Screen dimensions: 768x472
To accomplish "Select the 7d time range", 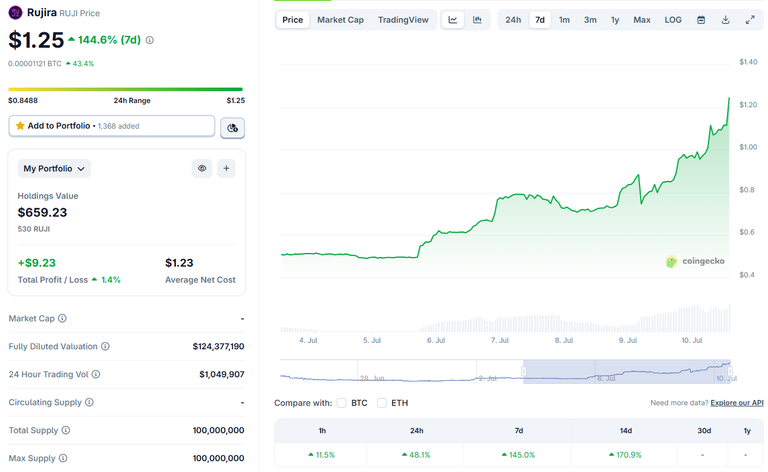I will 540,20.
